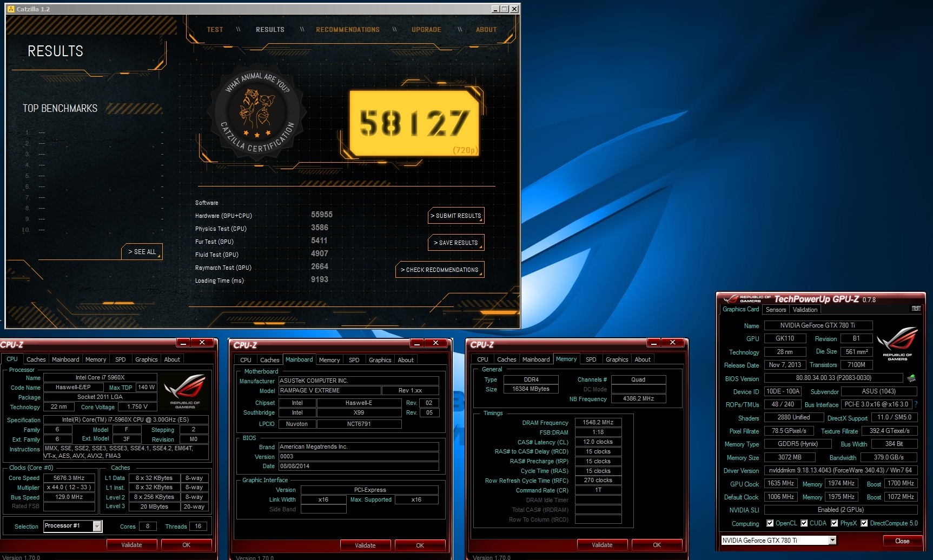Click the Core Speed value 5676.3 MHz
The image size is (933, 560).
pos(69,478)
